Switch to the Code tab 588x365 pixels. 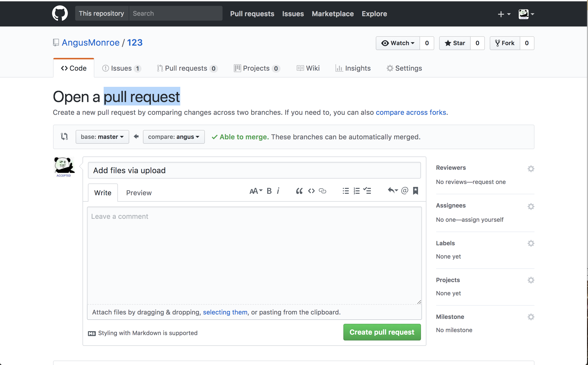tap(74, 68)
